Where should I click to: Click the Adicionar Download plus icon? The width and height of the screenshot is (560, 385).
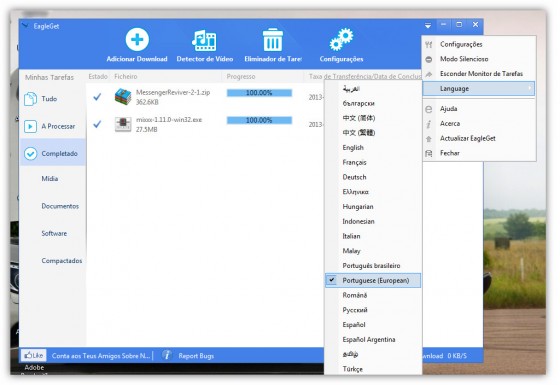point(137,39)
